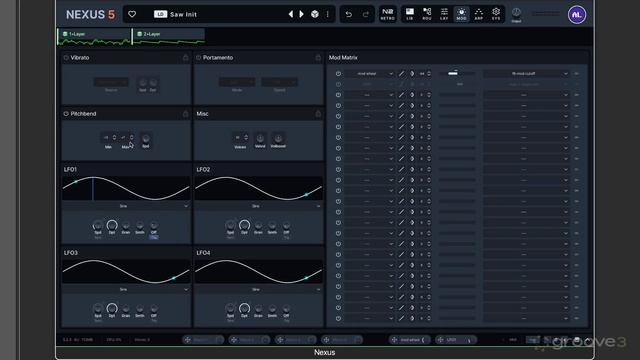This screenshot has height=360, width=640.
Task: Open the LFO1 waveform dropdown
Action: [126, 207]
